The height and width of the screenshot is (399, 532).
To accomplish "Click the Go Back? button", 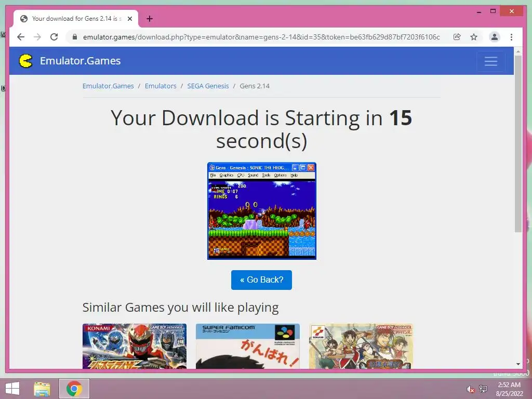I will 262,280.
